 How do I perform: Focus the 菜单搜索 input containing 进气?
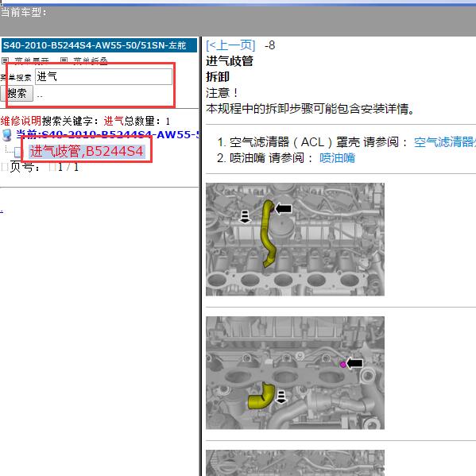click(103, 76)
